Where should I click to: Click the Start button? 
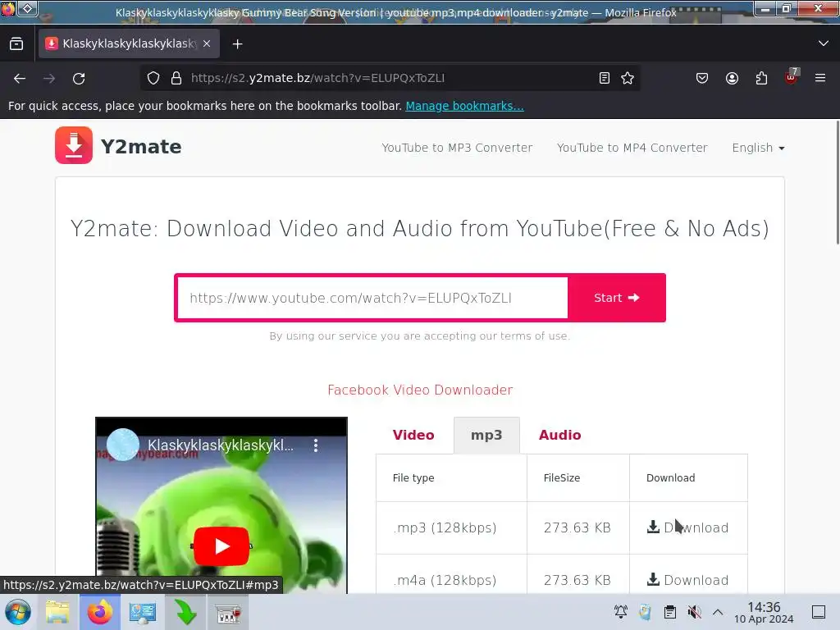617,298
